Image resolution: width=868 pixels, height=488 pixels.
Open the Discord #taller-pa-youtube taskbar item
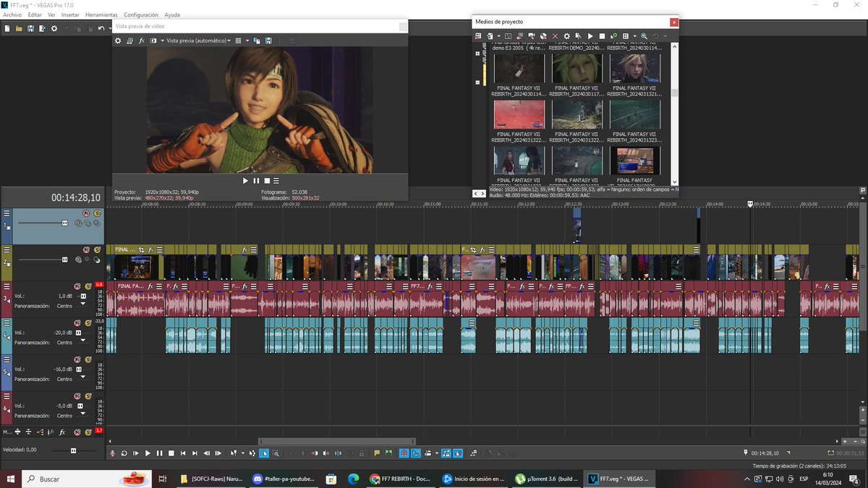tap(282, 479)
